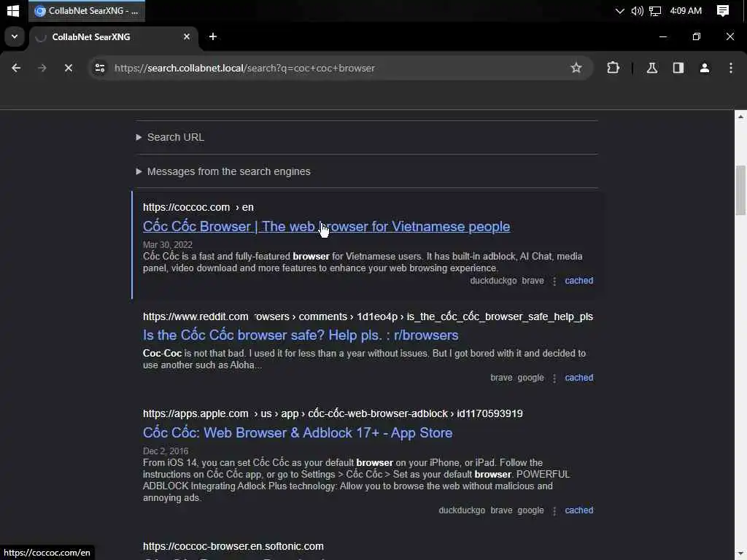
Task: Click the browser forward arrow
Action: 42,68
